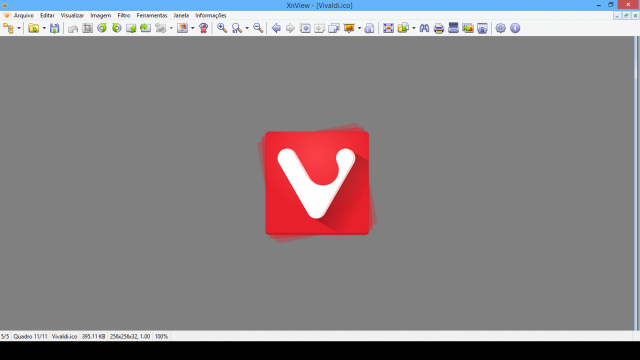
Task: Show image Information blue icon
Action: [x=515, y=28]
